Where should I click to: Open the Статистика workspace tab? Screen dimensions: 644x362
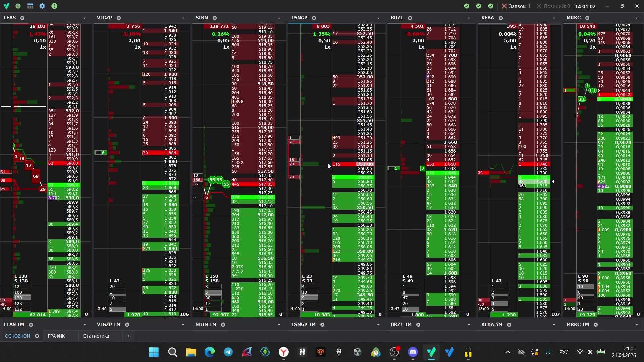pos(96,336)
